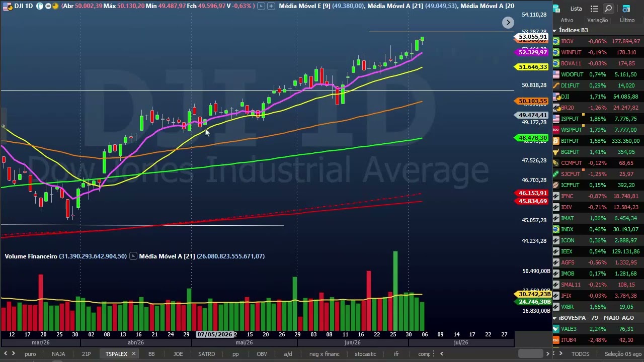Collapse the iBOVESPA - 79 - MAIO-AGO group
Image resolution: width=644 pixels, height=362 pixels.
pos(555,318)
